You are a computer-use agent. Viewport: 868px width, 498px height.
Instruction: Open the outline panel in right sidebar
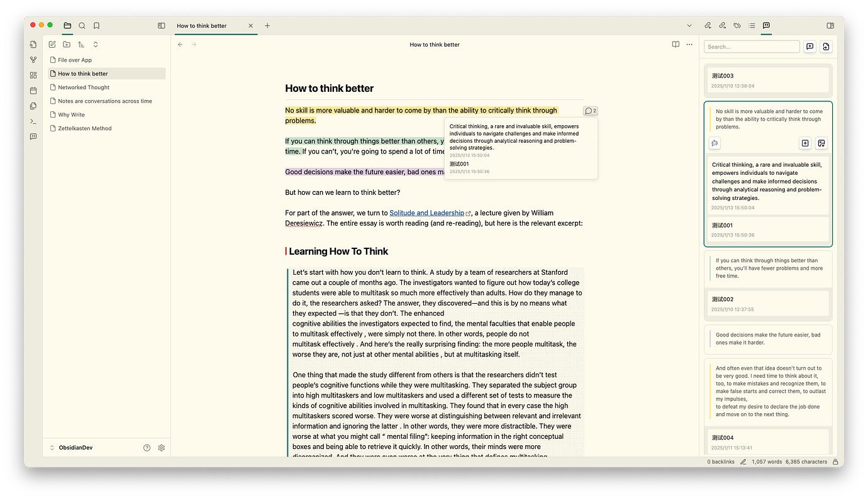pyautogui.click(x=752, y=26)
